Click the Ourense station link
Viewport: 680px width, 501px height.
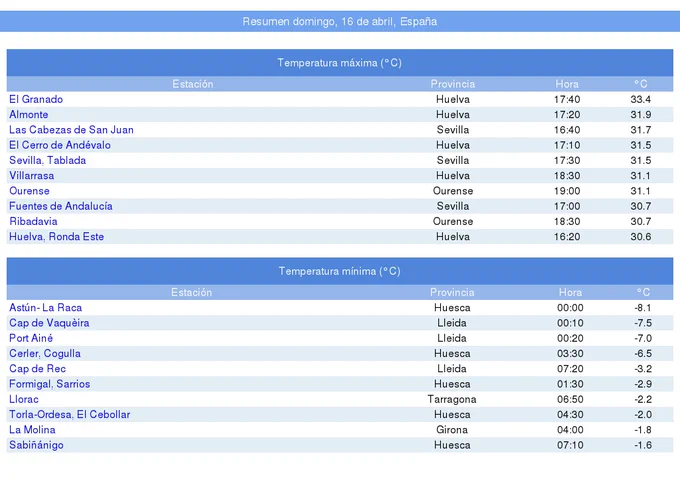point(29,191)
